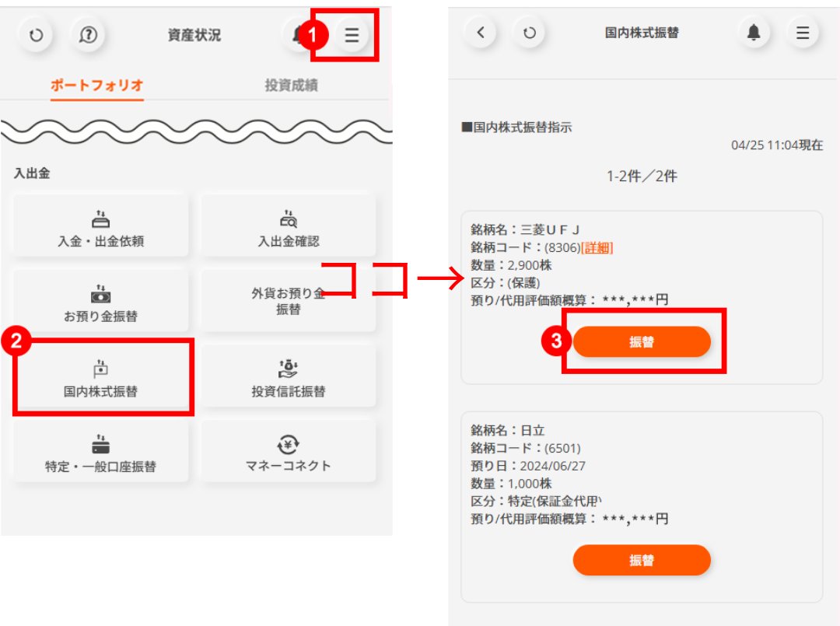Click the 投資信託振替 hand-coin icon
Image resolution: width=840 pixels, height=626 pixels.
[289, 369]
